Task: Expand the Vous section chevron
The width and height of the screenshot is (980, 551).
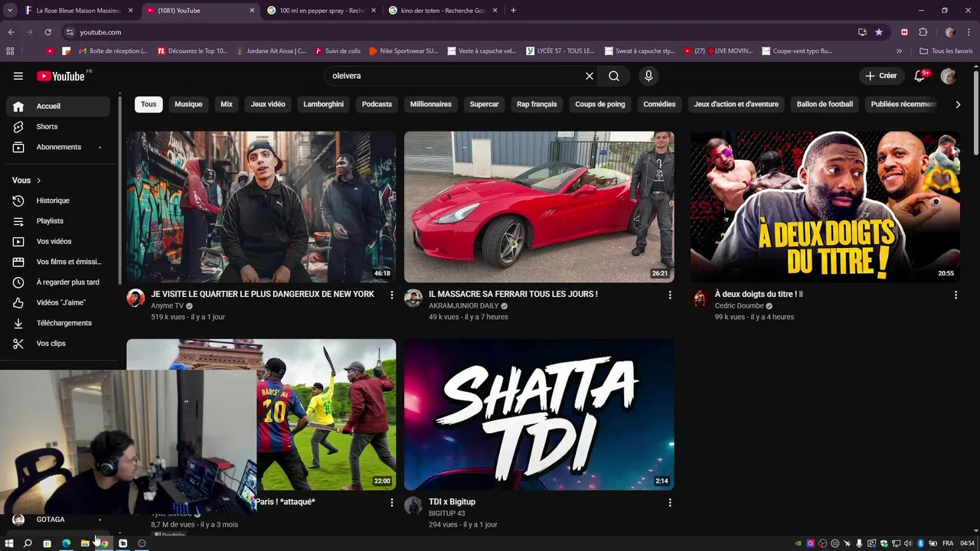Action: point(39,181)
